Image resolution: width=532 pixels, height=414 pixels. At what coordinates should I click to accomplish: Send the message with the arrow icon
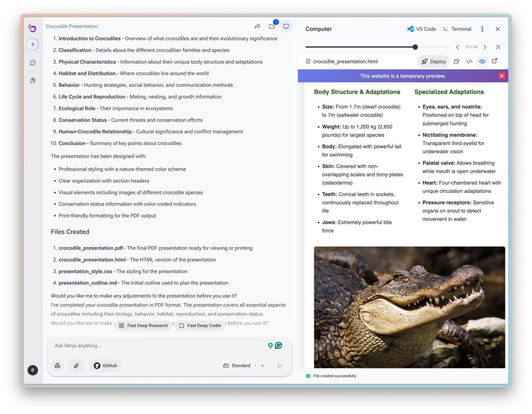pyautogui.click(x=280, y=365)
